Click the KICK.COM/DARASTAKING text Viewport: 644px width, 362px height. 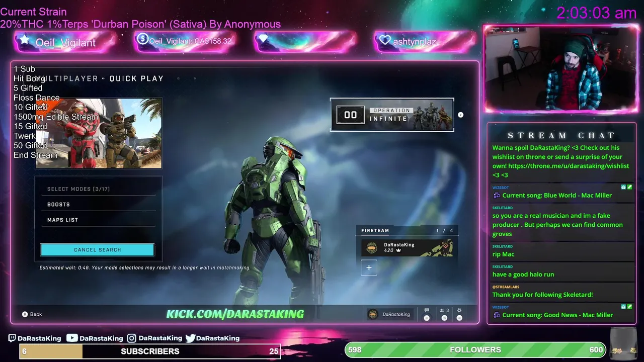click(x=235, y=314)
